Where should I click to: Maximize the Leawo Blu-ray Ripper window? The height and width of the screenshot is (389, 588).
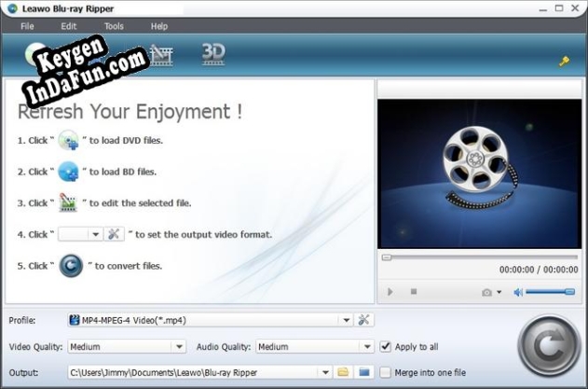coord(559,7)
